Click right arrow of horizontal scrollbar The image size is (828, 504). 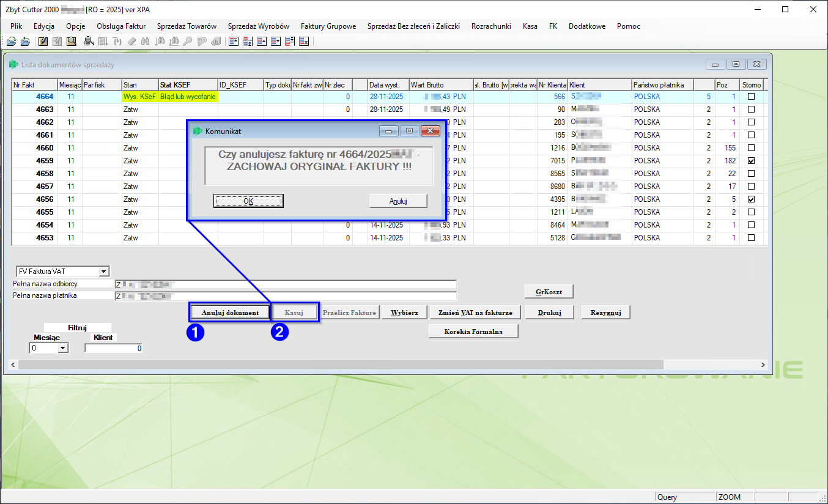point(763,365)
